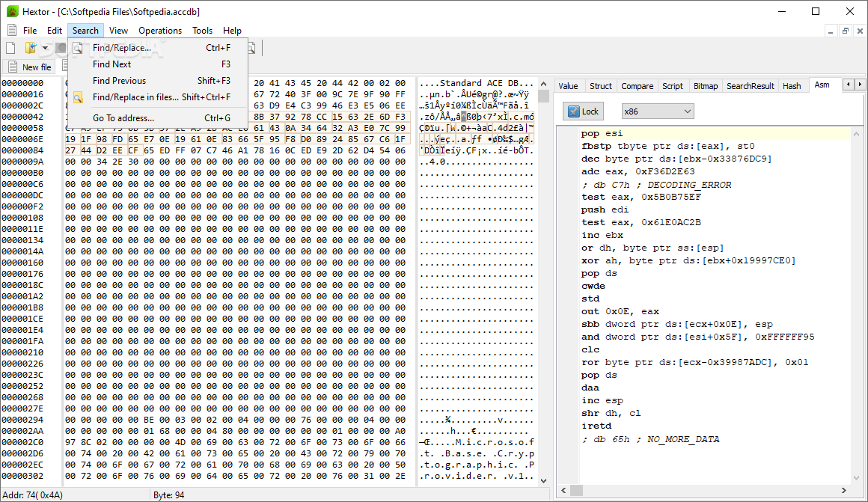Image resolution: width=868 pixels, height=502 pixels.
Task: Open the Edit menu
Action: [x=54, y=31]
